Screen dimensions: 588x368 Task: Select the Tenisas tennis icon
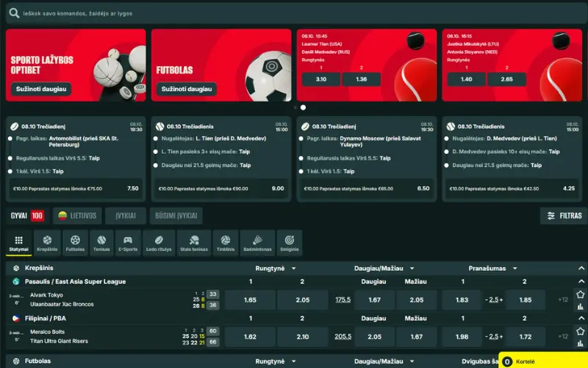[101, 244]
